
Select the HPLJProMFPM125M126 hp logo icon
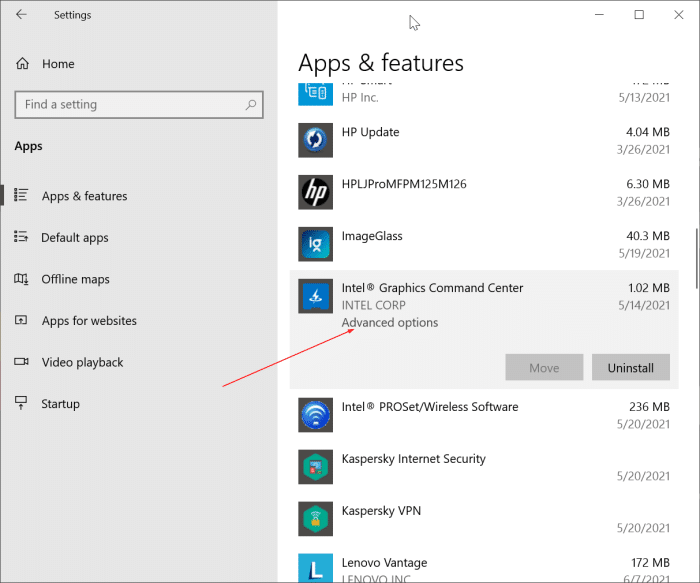[x=315, y=192]
